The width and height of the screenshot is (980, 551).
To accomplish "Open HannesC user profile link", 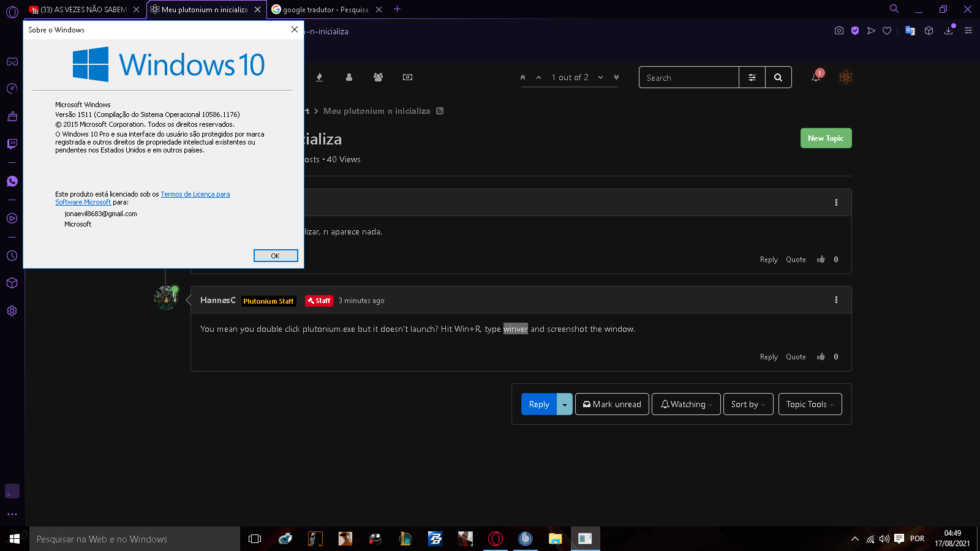I will click(x=217, y=300).
